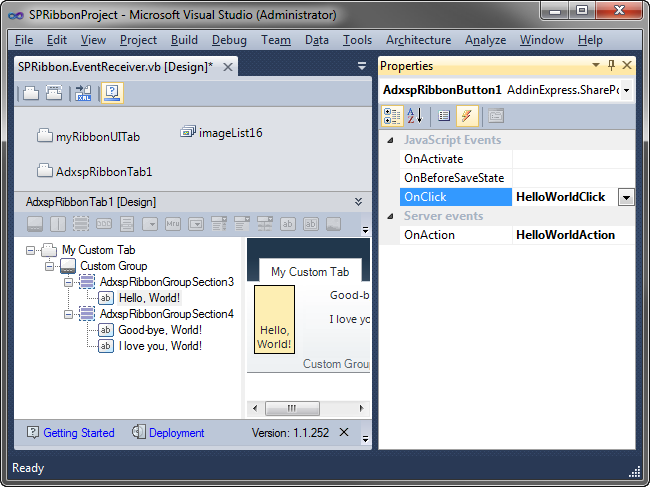This screenshot has width=650, height=487.
Task: Open the Getting Started link
Action: (78, 433)
